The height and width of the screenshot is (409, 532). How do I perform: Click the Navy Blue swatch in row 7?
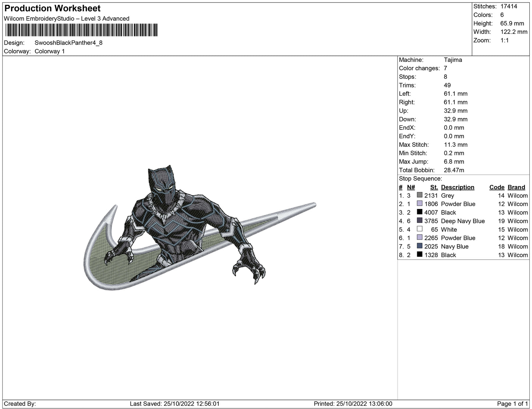coord(419,246)
